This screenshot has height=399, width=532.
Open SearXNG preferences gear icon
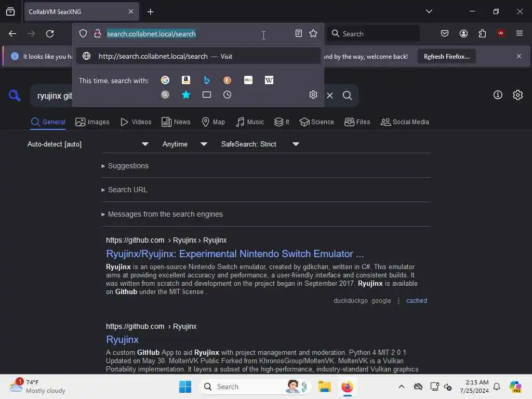coord(518,95)
